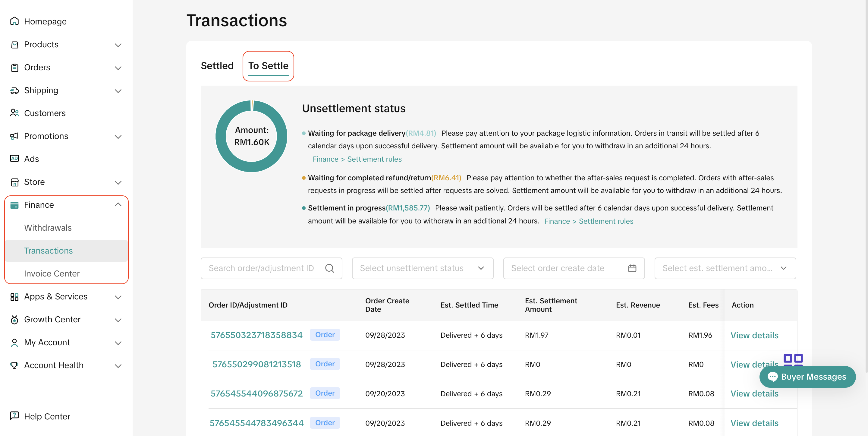The height and width of the screenshot is (436, 868).
Task: View details for order 576550323718358834
Action: click(754, 336)
